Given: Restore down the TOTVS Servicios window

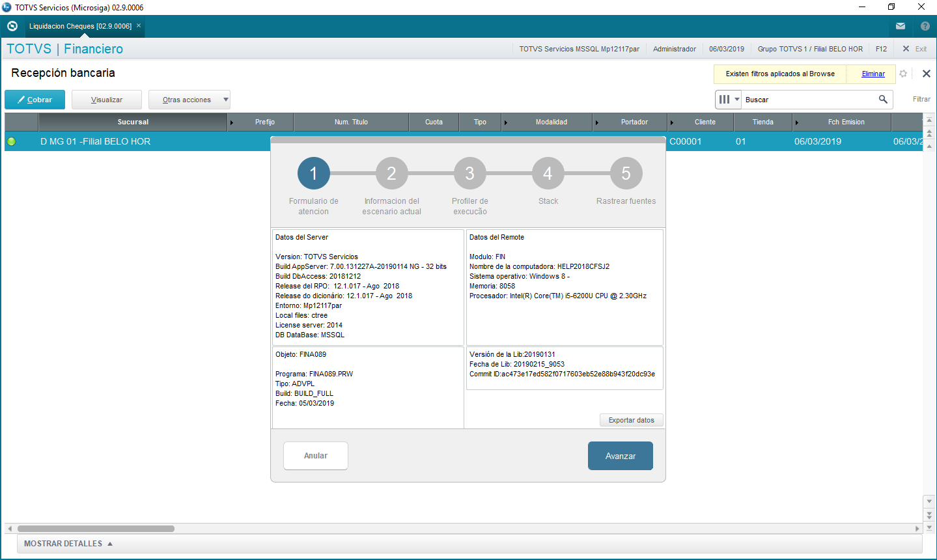Looking at the screenshot, I should click(891, 7).
